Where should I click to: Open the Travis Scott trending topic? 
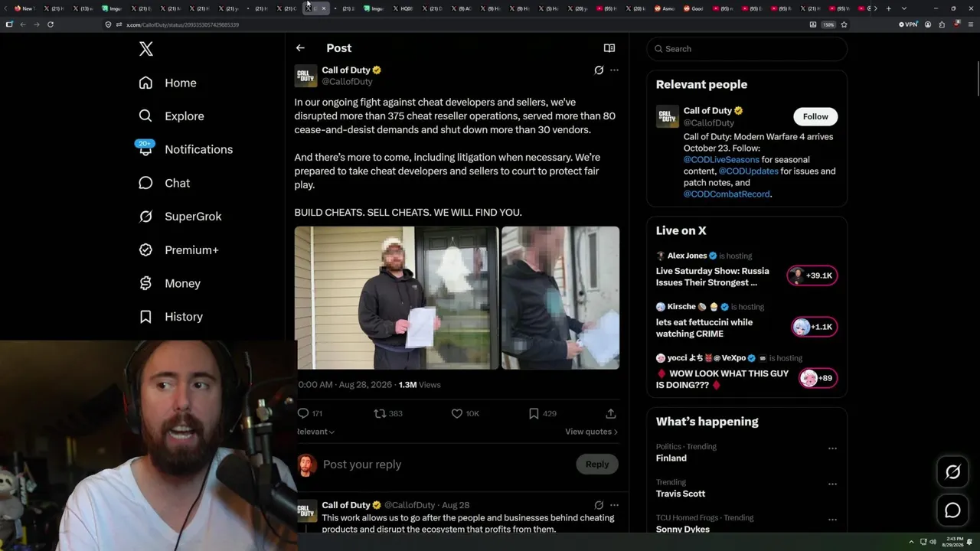click(681, 494)
